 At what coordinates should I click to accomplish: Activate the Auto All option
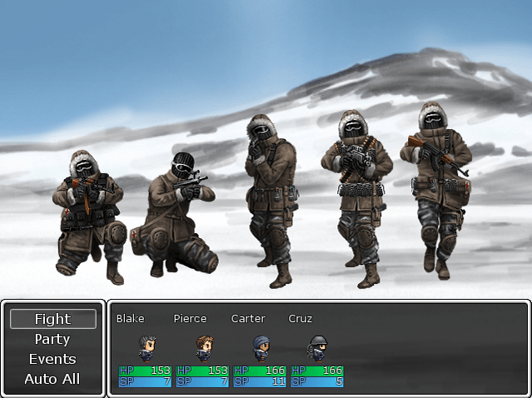52,379
